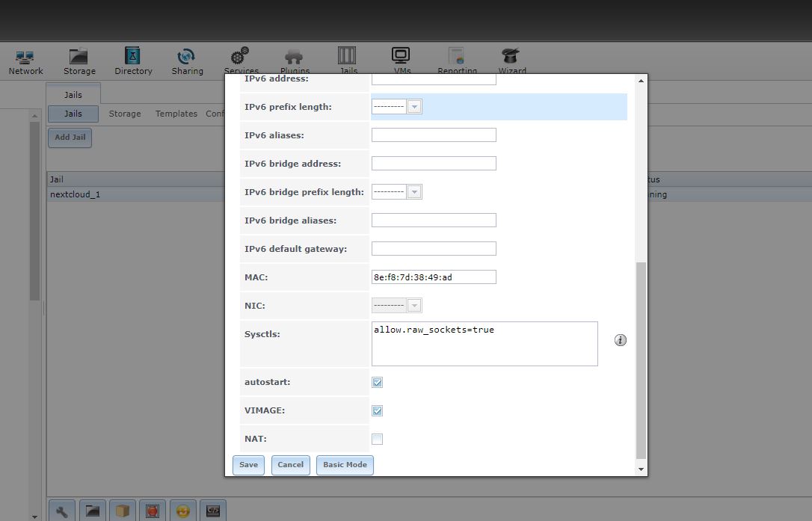Switch to the Storage sub-tab
Image resolution: width=812 pixels, height=521 pixels.
tap(125, 114)
